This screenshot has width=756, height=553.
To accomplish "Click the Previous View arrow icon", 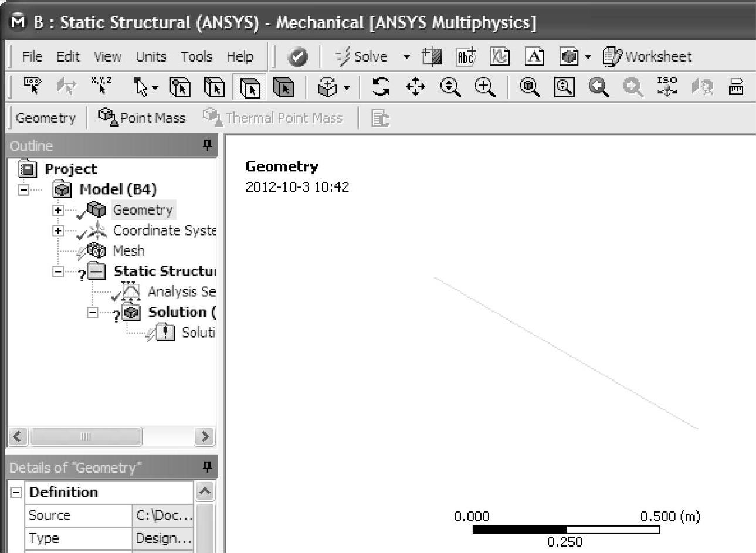I will point(598,87).
